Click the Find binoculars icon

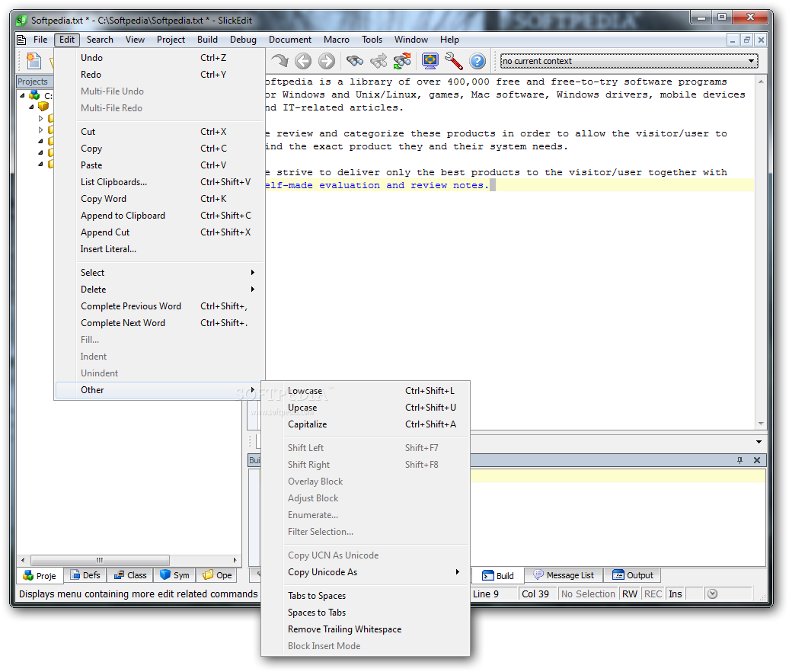355,61
